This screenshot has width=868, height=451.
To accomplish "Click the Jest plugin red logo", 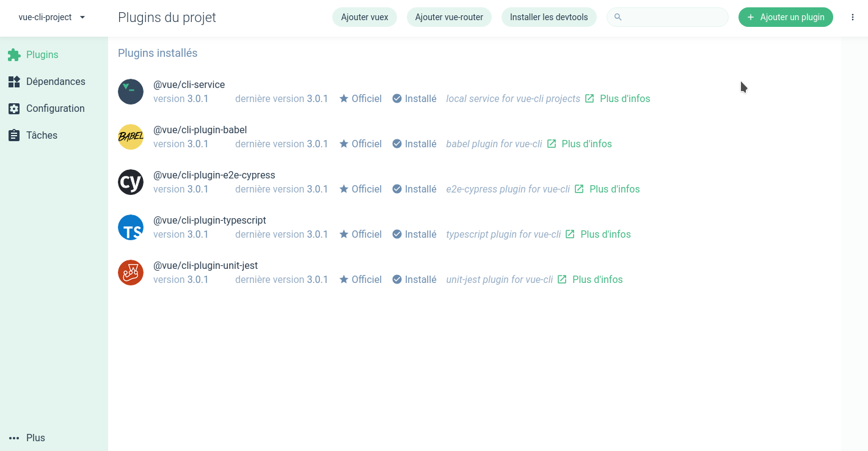I will 131,272.
